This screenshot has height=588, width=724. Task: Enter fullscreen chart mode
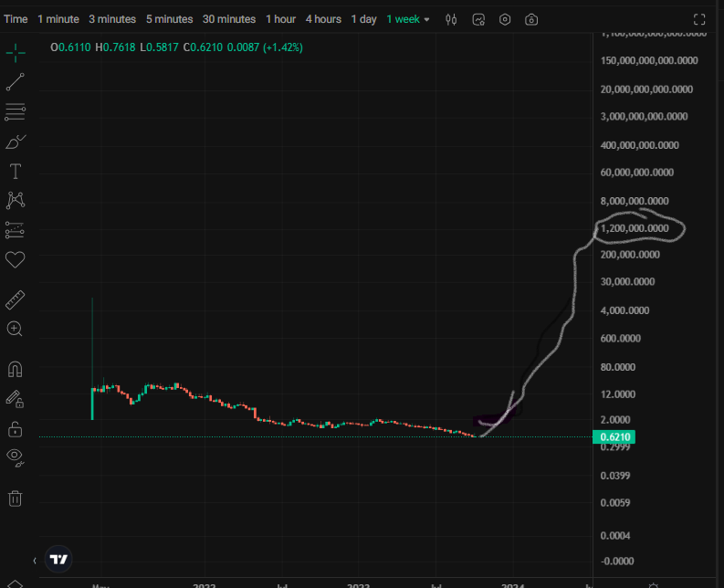(699, 19)
